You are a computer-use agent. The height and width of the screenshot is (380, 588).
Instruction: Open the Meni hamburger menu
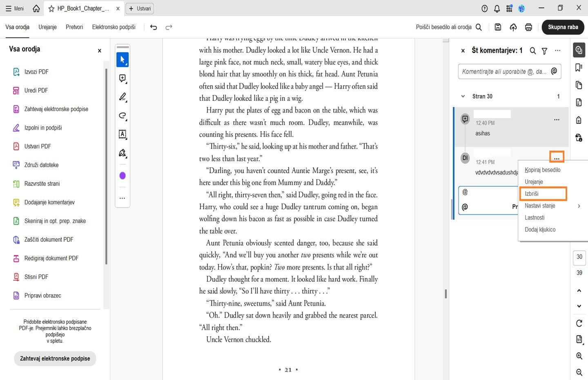15,8
